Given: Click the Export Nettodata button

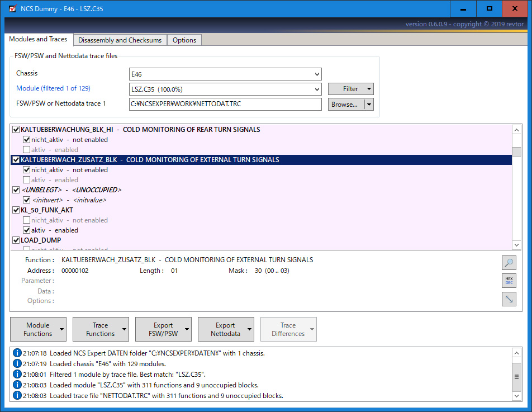Looking at the screenshot, I should point(225,329).
